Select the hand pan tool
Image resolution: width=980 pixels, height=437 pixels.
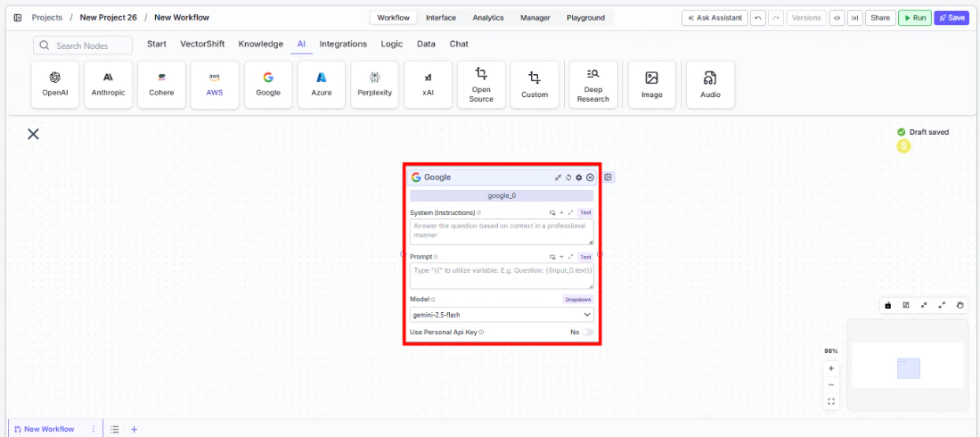(x=960, y=306)
